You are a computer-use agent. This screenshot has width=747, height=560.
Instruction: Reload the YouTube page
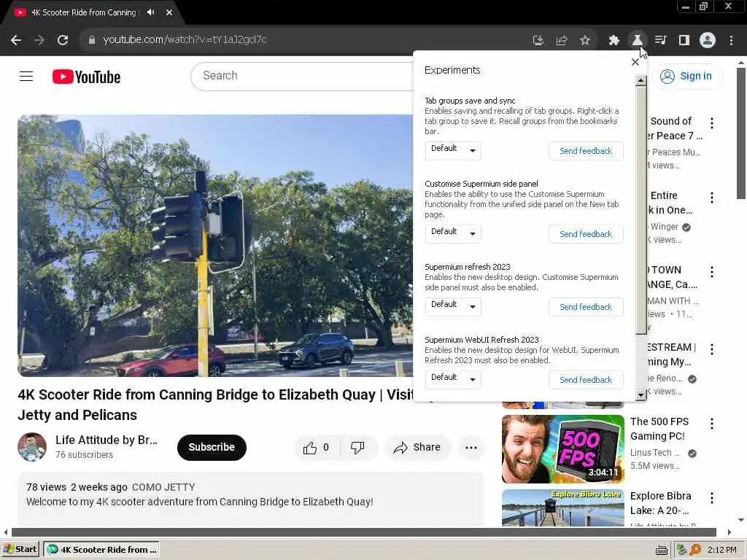[x=63, y=40]
